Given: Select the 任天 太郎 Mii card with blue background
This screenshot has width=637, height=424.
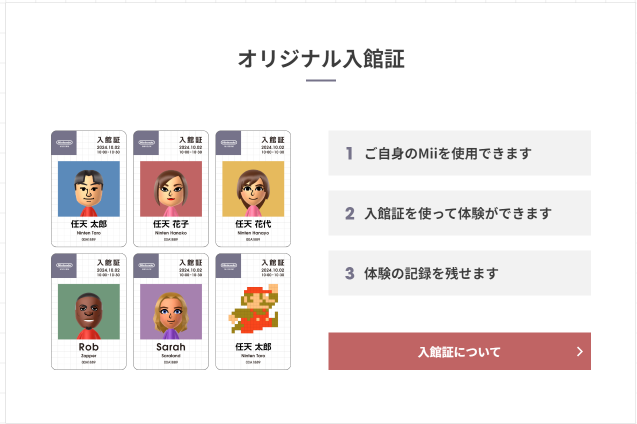Looking at the screenshot, I should 89,188.
